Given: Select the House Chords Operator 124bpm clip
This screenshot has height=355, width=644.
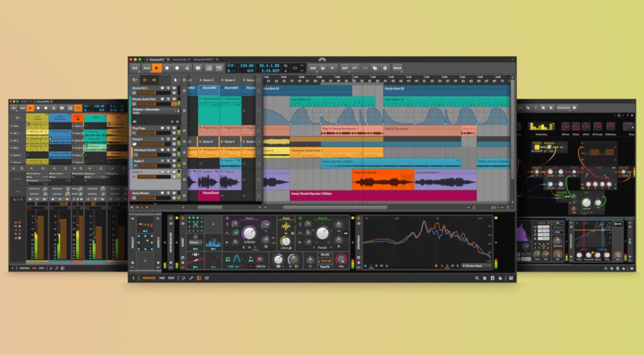Looking at the screenshot, I should (x=383, y=196).
